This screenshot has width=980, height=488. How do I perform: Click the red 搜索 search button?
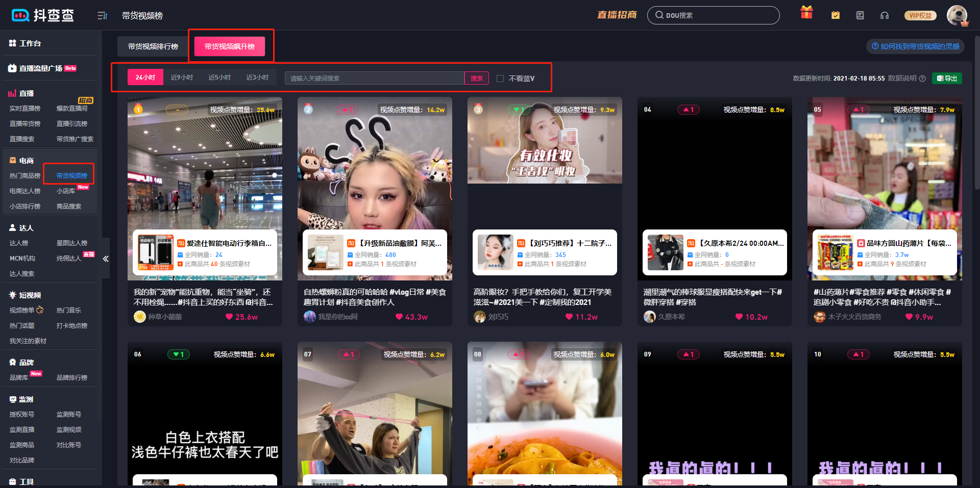pyautogui.click(x=476, y=78)
